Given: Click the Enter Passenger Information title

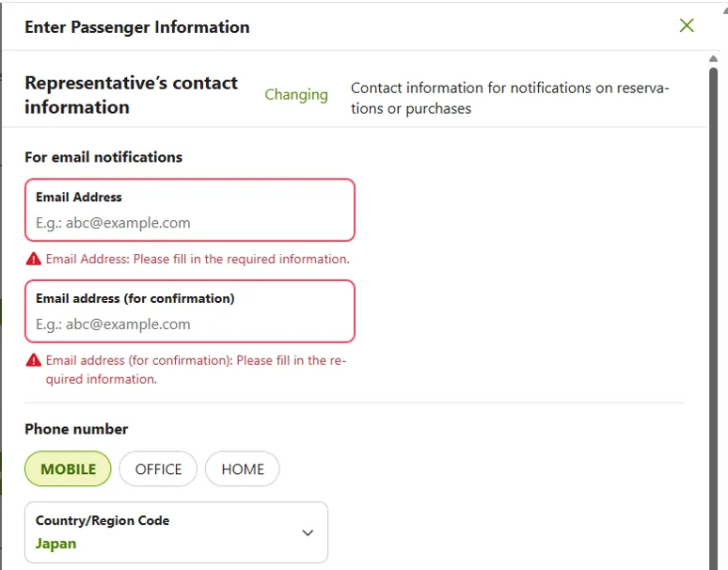Looking at the screenshot, I should tap(137, 26).
